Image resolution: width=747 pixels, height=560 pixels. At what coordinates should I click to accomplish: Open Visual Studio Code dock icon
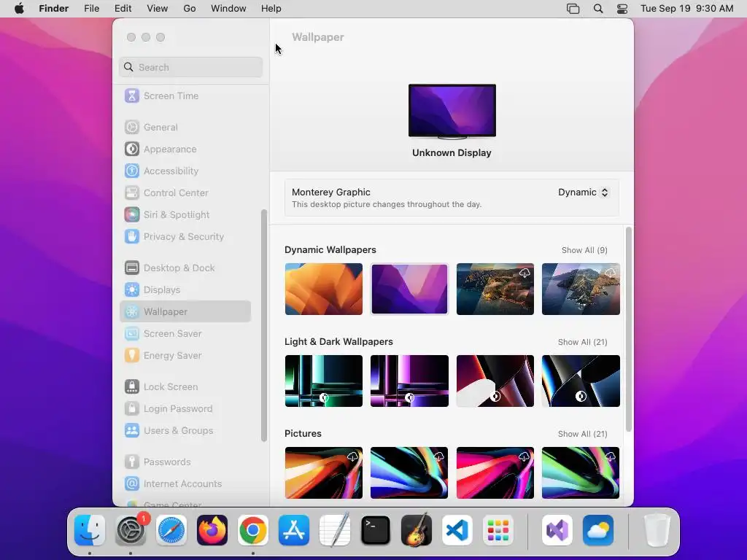point(457,530)
